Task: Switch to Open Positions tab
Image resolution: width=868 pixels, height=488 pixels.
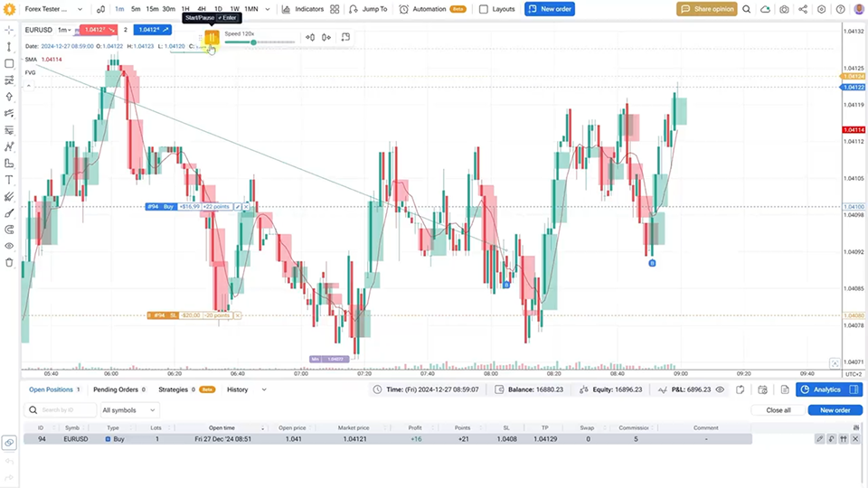Action: [x=54, y=389]
